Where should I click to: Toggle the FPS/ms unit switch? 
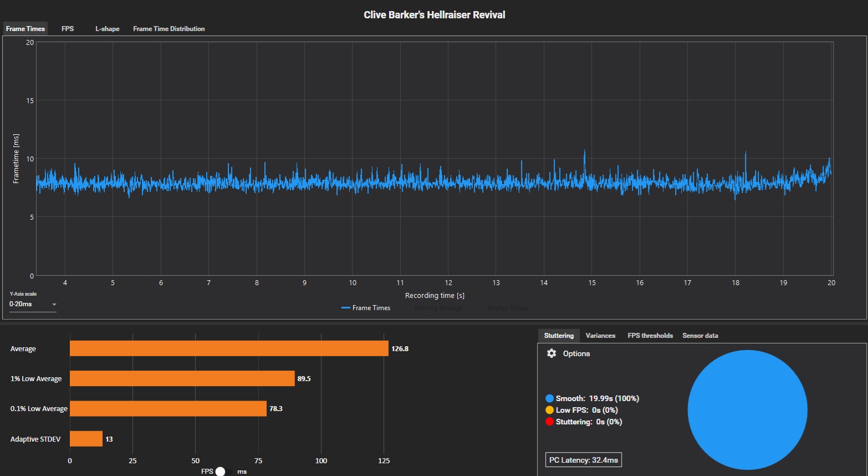(x=224, y=472)
